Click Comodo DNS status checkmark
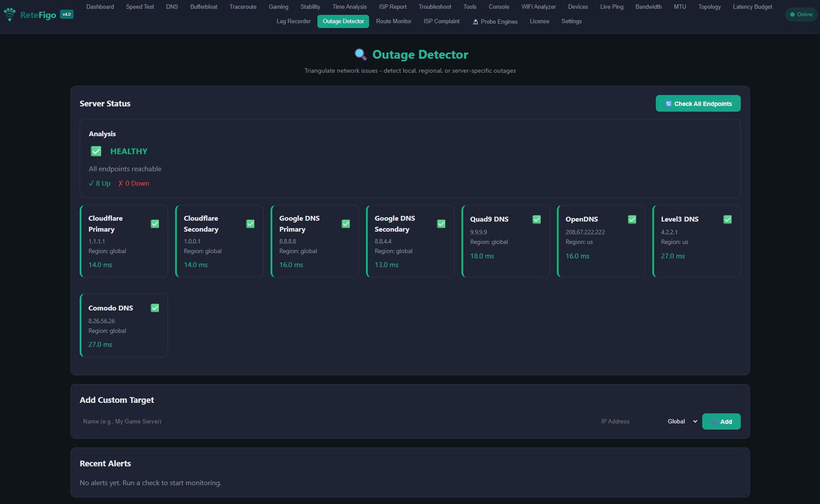 coord(155,308)
